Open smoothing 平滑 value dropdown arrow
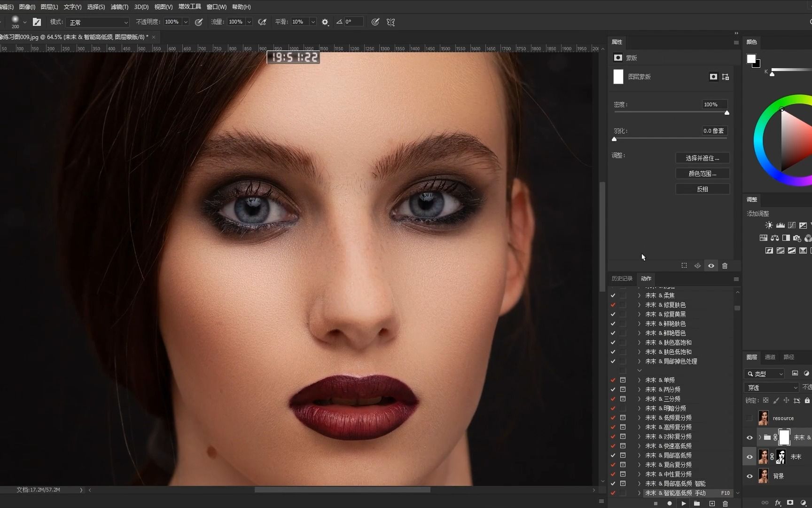The height and width of the screenshot is (508, 812). pyautogui.click(x=313, y=22)
